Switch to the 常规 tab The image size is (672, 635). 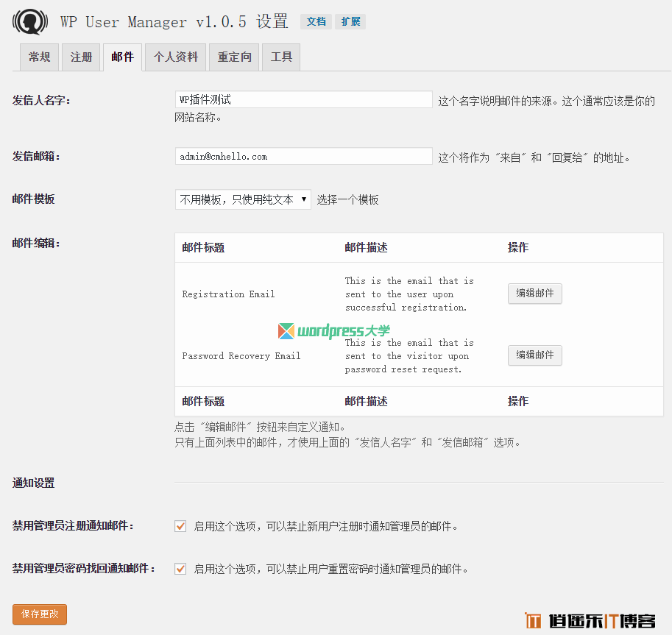pos(39,57)
